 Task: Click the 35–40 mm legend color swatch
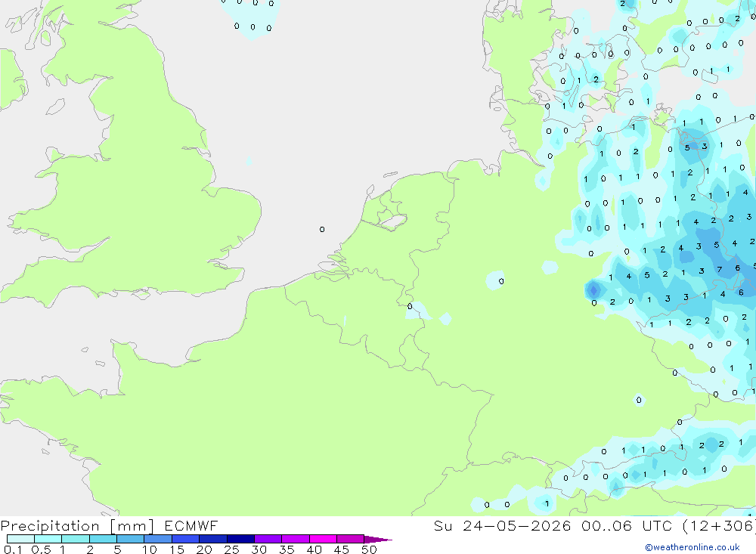296,539
